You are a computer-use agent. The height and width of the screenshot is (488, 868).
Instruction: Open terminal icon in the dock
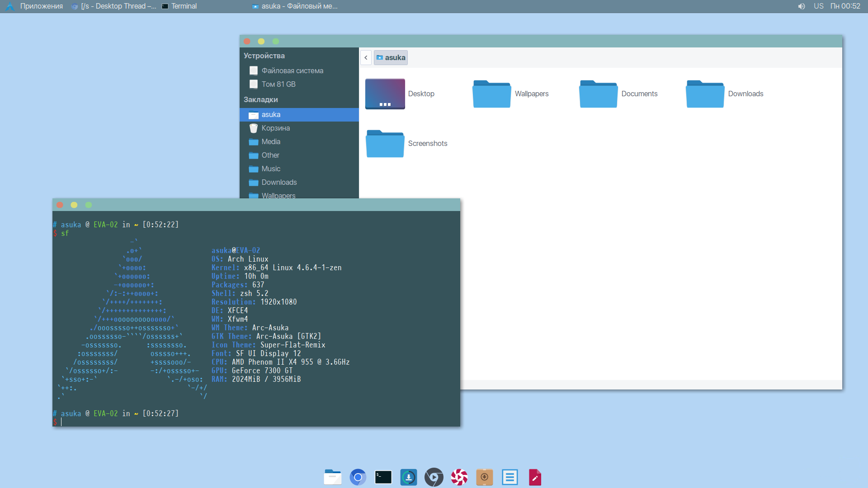tap(383, 477)
